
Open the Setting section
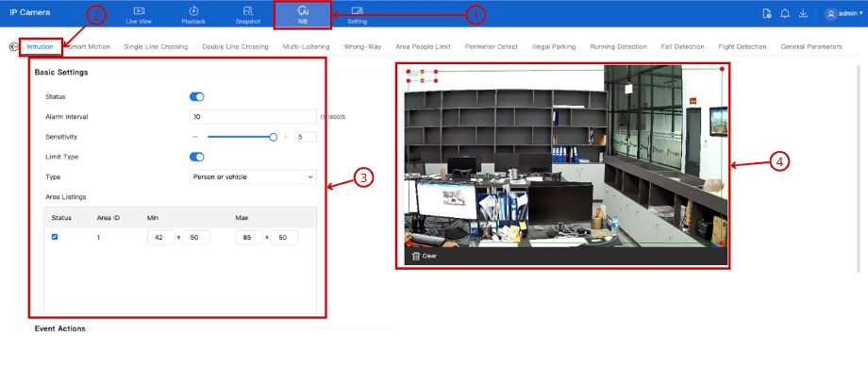click(357, 15)
